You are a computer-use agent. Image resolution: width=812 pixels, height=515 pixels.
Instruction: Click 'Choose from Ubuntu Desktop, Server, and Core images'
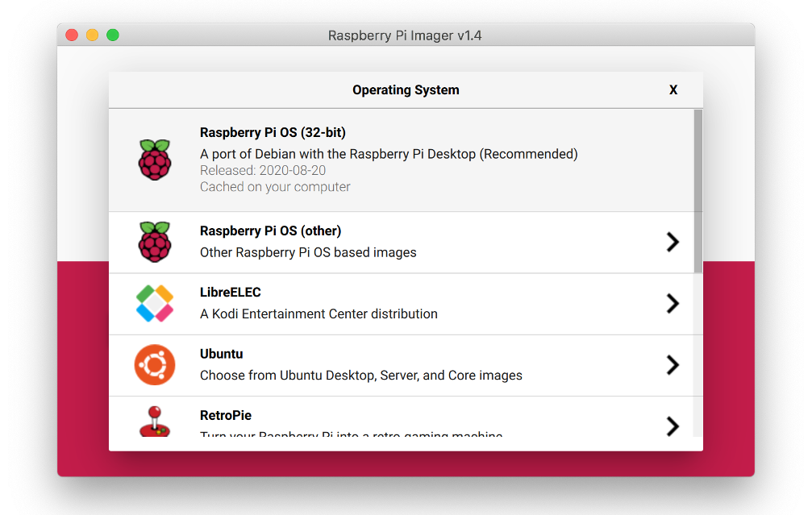tap(361, 376)
